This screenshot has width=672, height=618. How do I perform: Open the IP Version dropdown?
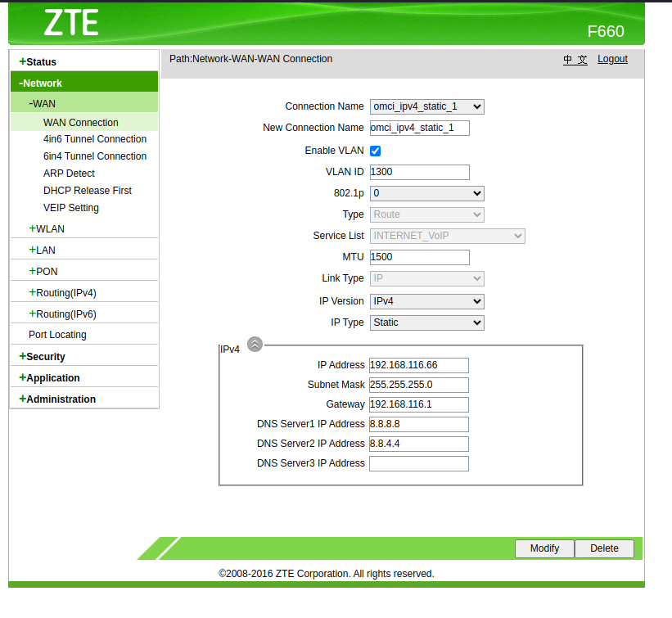pyautogui.click(x=426, y=301)
